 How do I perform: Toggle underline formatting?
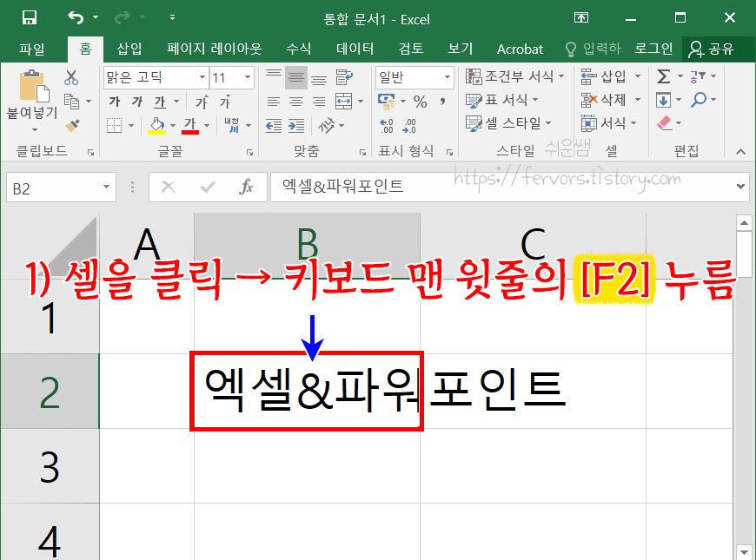click(x=160, y=102)
